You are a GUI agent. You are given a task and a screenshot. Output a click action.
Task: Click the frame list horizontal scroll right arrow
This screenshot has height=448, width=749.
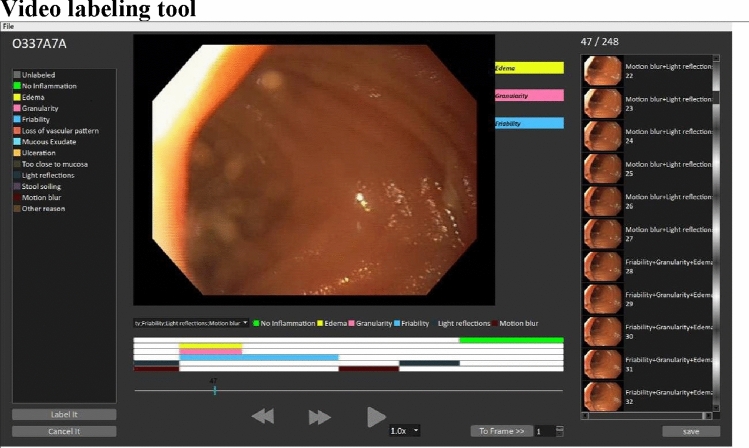pos(708,416)
